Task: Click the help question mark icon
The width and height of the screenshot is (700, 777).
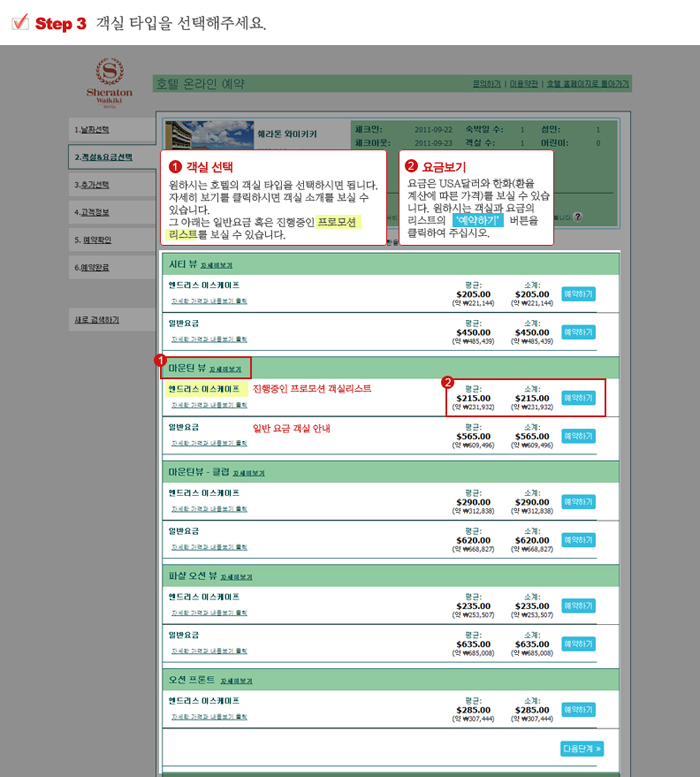Action: pos(577,217)
